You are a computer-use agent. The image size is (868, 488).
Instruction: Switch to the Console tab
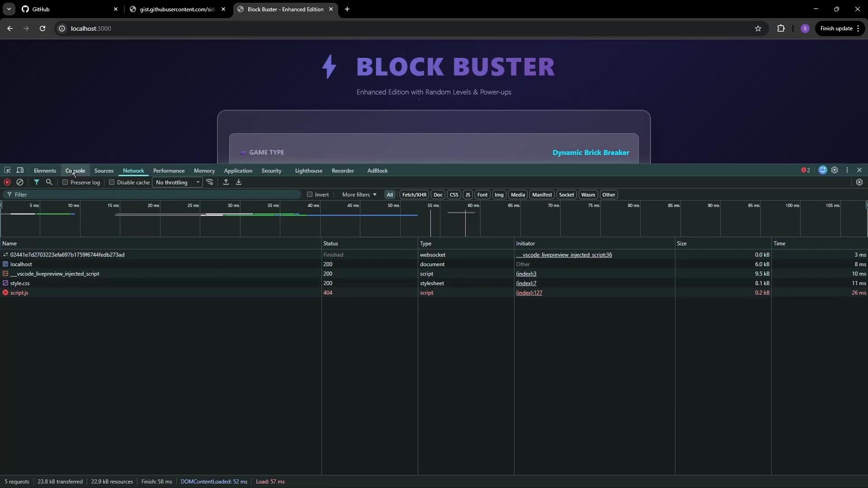click(x=75, y=171)
